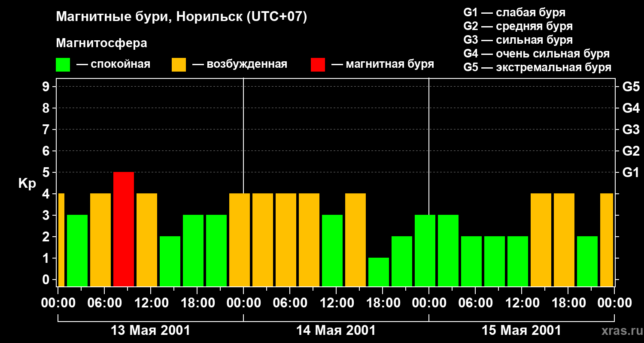Select the green bar crossing midnight into 15 May
644x343 pixels.
425,250
